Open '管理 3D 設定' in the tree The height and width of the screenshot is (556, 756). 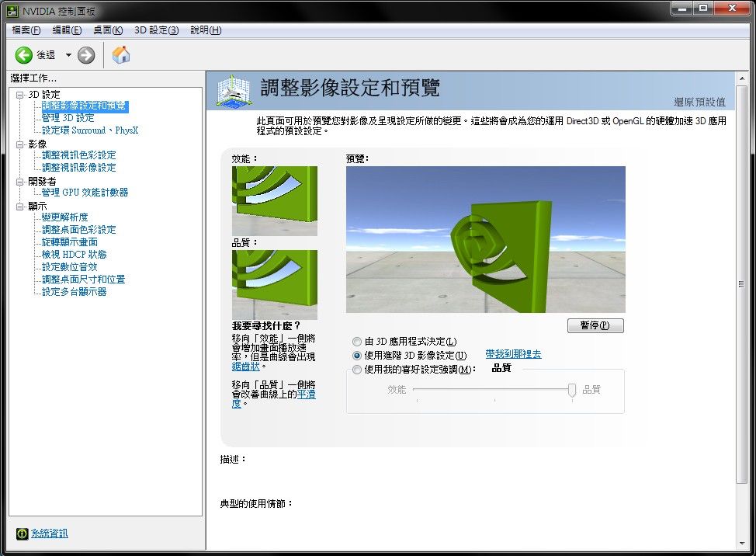point(68,118)
